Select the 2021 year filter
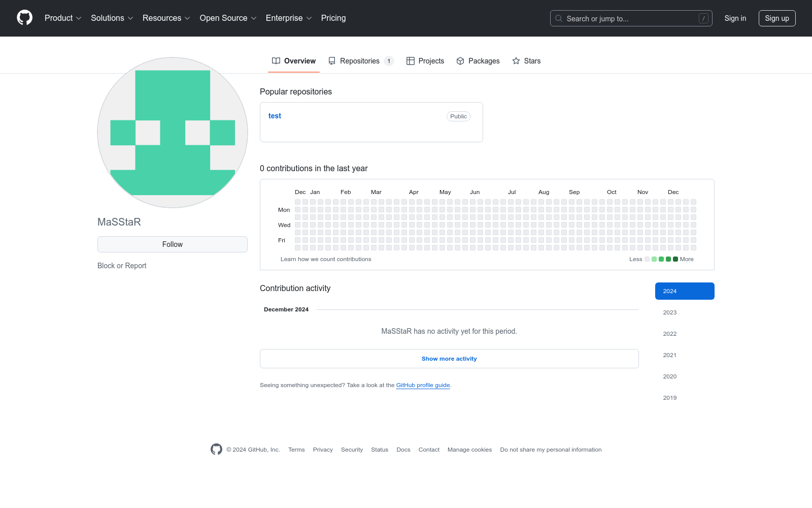Image resolution: width=812 pixels, height=508 pixels. point(685,355)
